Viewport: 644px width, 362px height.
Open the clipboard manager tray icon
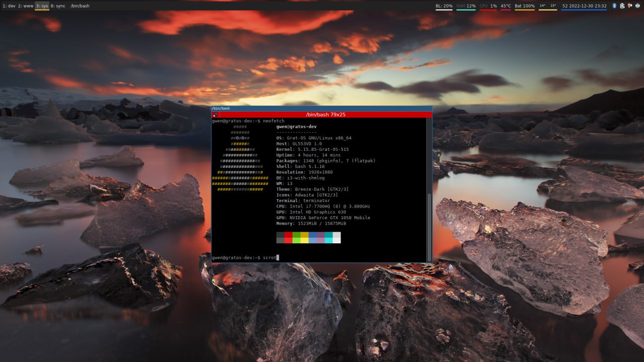point(622,6)
